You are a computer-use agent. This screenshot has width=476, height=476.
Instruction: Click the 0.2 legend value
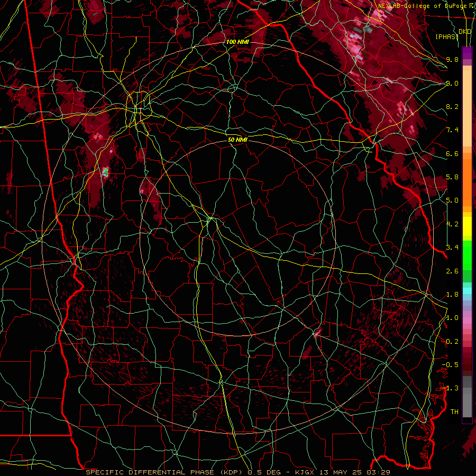pos(452,342)
